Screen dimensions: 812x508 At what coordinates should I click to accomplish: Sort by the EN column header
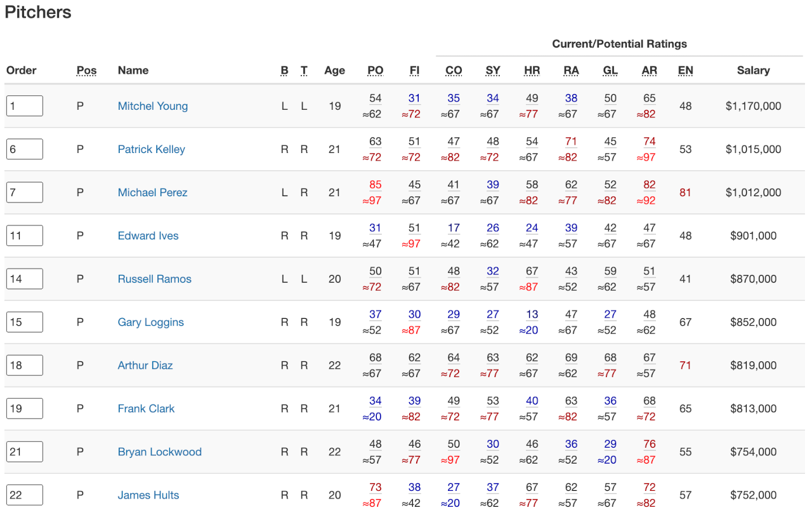pos(685,70)
